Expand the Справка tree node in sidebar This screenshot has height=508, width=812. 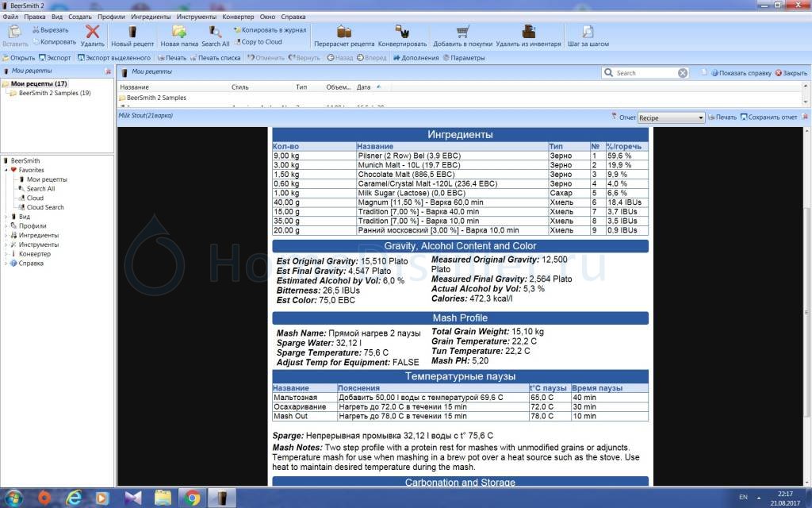pyautogui.click(x=6, y=264)
